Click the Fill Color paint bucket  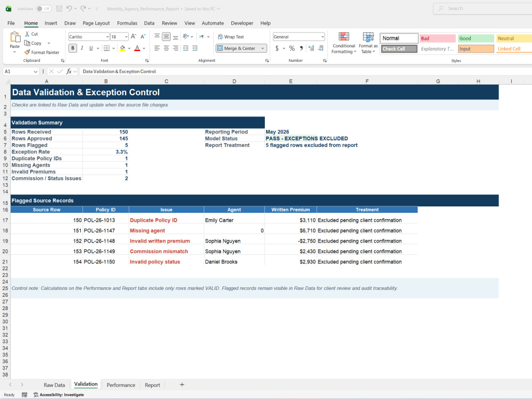(122, 48)
